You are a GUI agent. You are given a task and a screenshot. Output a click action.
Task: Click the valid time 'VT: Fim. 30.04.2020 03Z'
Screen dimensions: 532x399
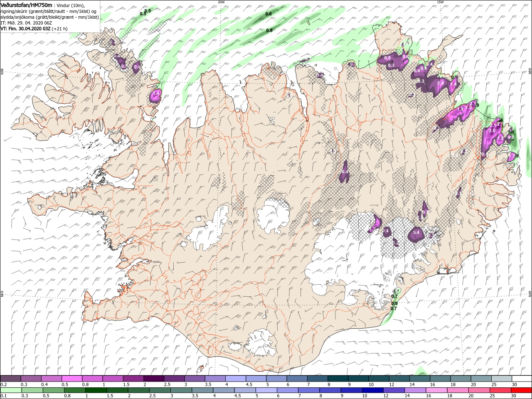point(25,29)
